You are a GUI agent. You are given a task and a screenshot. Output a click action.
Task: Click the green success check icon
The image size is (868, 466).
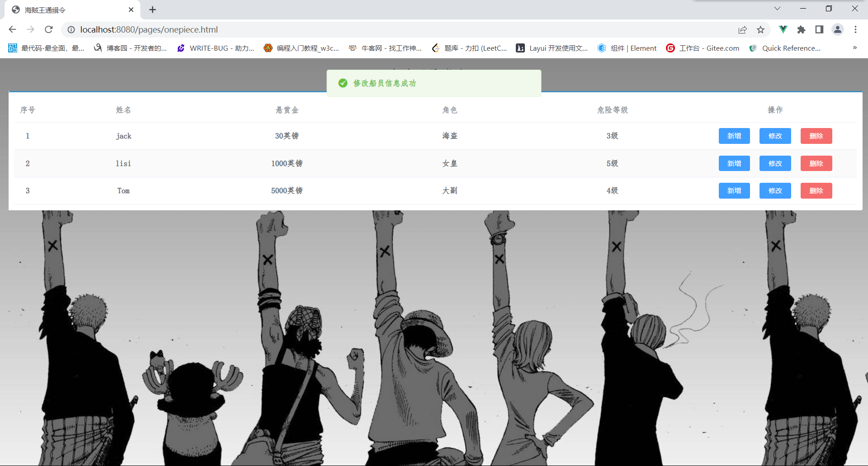[343, 83]
